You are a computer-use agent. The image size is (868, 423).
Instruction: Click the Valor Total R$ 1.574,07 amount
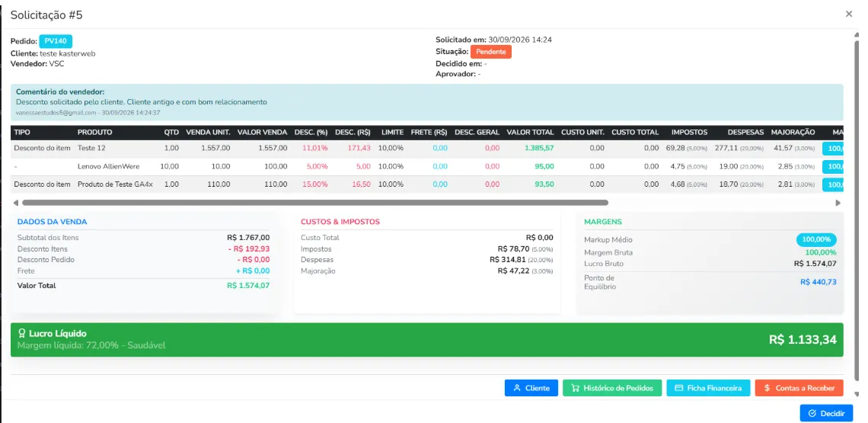(248, 286)
